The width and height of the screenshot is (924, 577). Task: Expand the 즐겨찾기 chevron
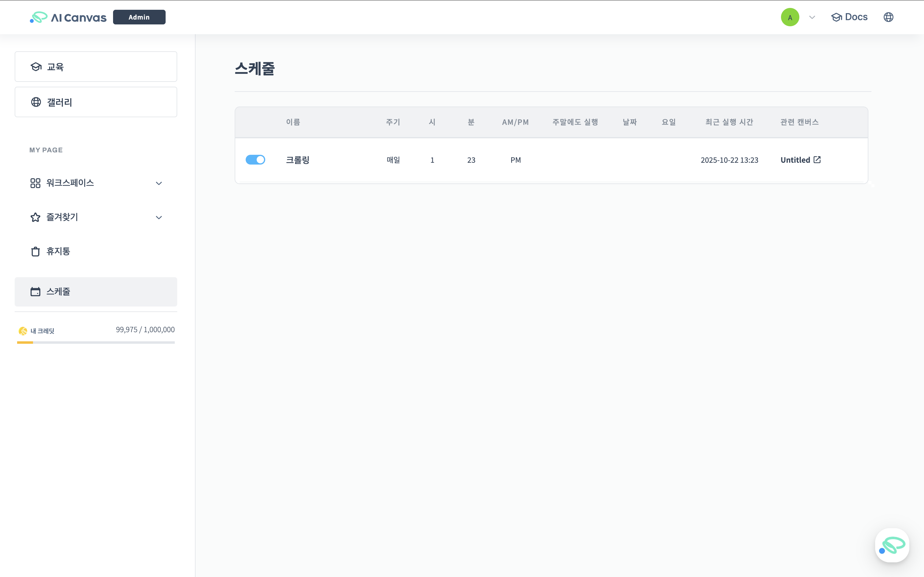pos(159,217)
